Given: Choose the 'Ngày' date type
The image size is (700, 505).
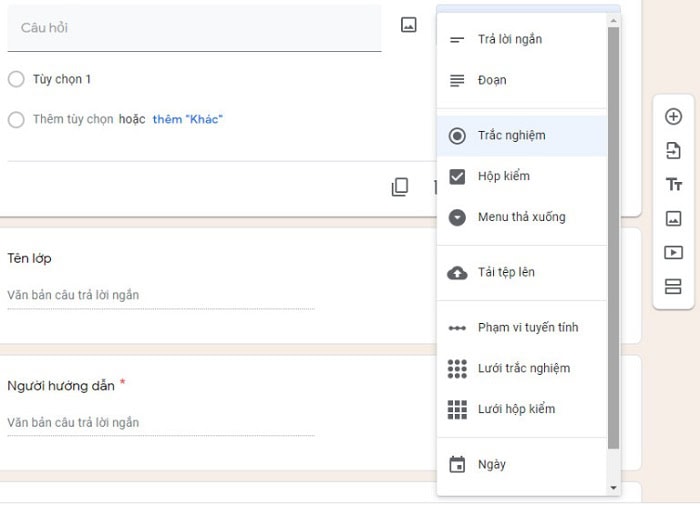Looking at the screenshot, I should click(521, 464).
